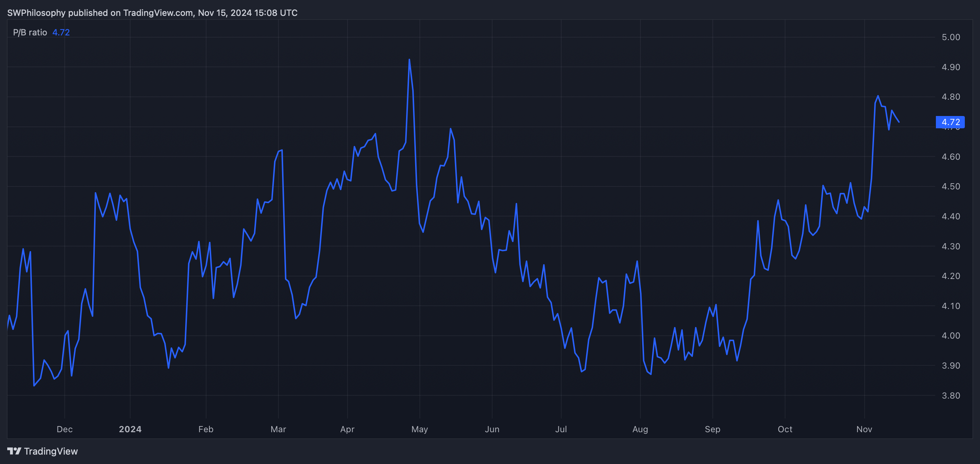The height and width of the screenshot is (464, 980).
Task: Click the TradingView logo icon
Action: (14, 451)
